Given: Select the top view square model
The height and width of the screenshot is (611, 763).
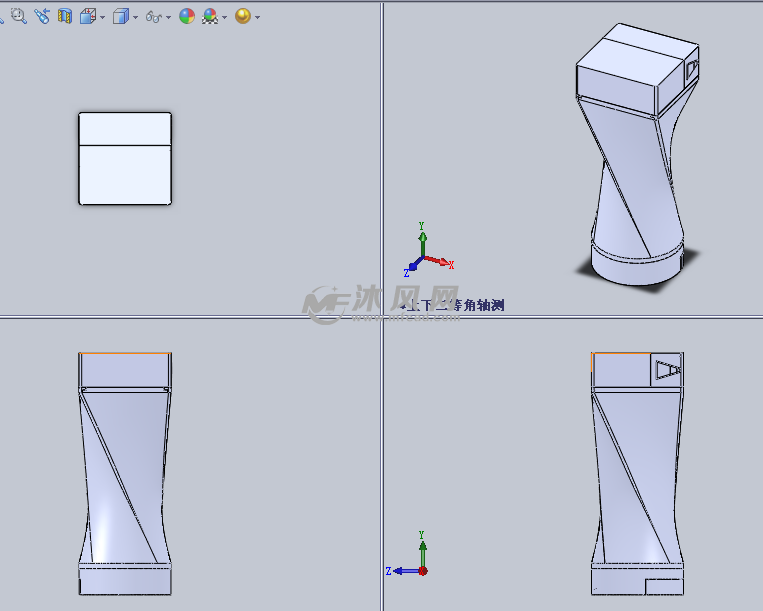Looking at the screenshot, I should (125, 159).
